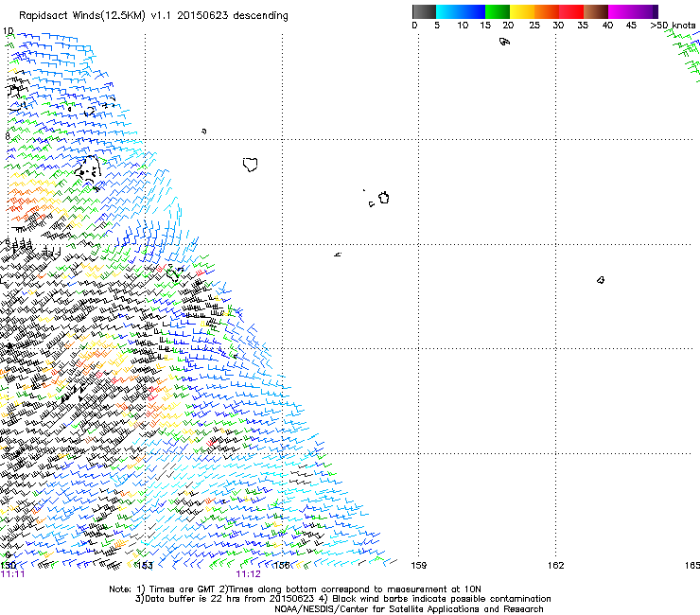Click the shield-shaped atoll outline near 155
700x615 pixels.
(250, 165)
